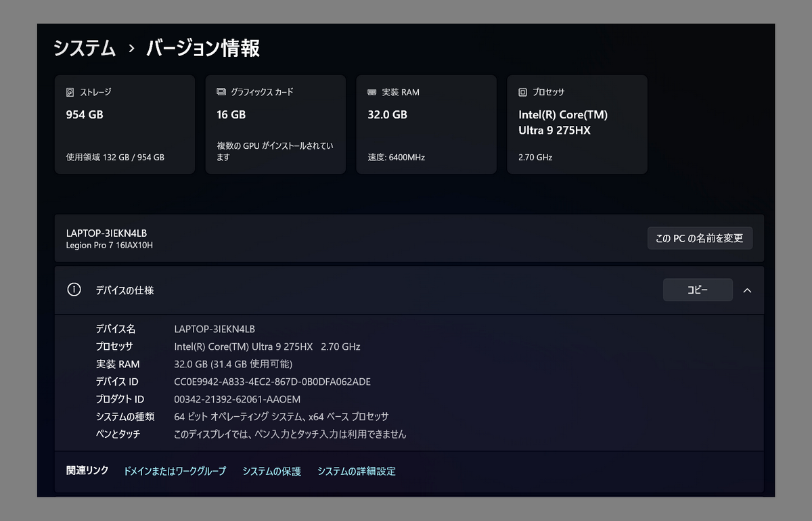
Task: Click the デバイス ID label
Action: point(117,382)
